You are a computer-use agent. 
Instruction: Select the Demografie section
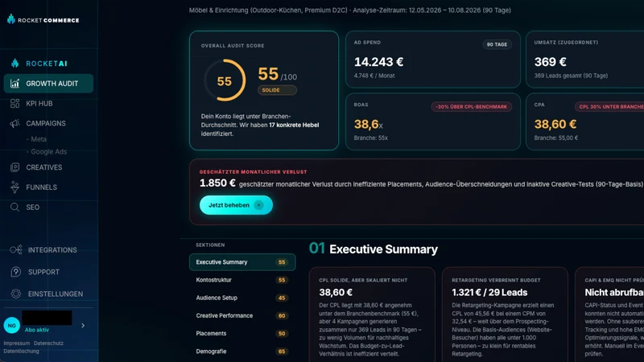(x=242, y=352)
